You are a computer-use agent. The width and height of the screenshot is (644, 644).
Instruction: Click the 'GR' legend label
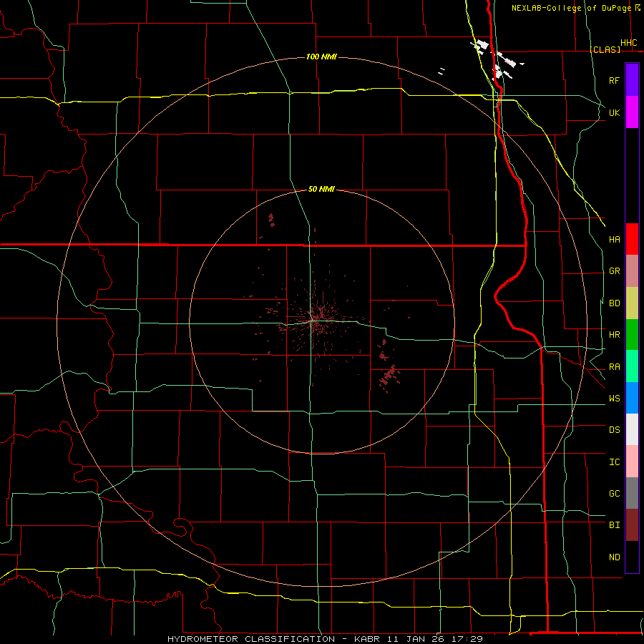(x=614, y=271)
